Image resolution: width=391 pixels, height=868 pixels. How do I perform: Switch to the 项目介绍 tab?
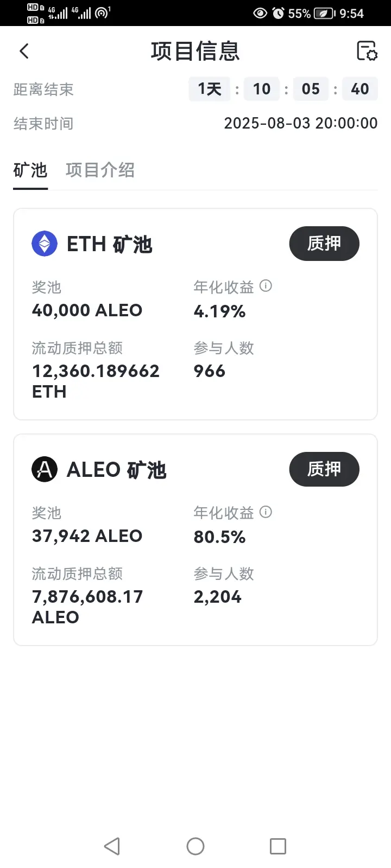[100, 170]
